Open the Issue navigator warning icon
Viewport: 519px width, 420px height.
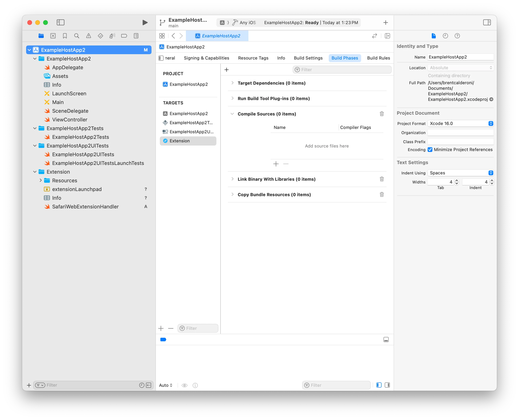[x=89, y=36]
